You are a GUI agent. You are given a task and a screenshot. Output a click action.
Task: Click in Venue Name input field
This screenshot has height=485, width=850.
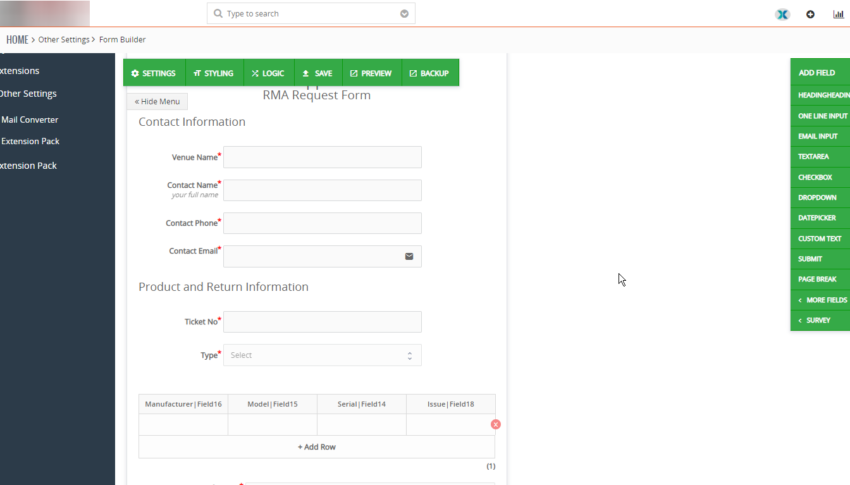(x=323, y=157)
